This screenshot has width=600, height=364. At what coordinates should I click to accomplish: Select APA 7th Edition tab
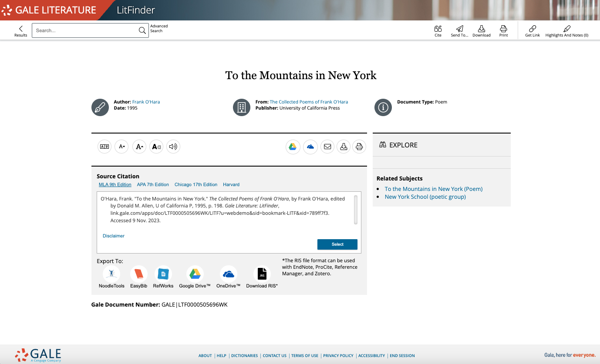[153, 184]
